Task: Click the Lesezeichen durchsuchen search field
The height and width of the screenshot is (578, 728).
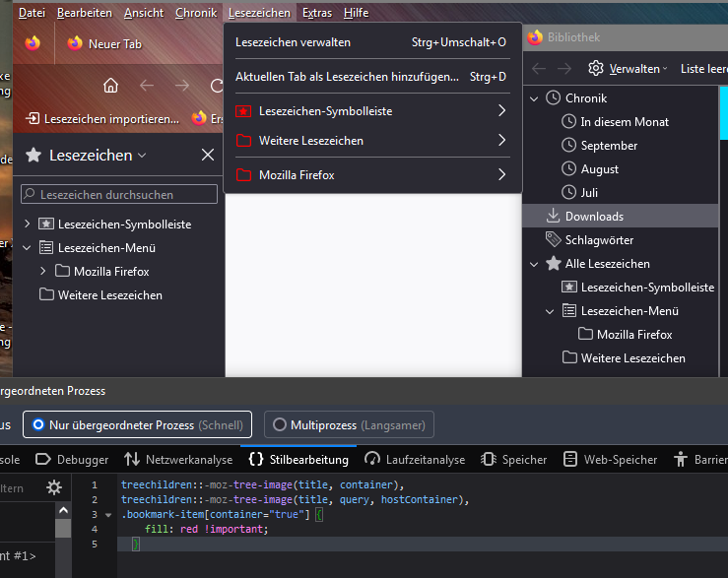Action: click(119, 195)
